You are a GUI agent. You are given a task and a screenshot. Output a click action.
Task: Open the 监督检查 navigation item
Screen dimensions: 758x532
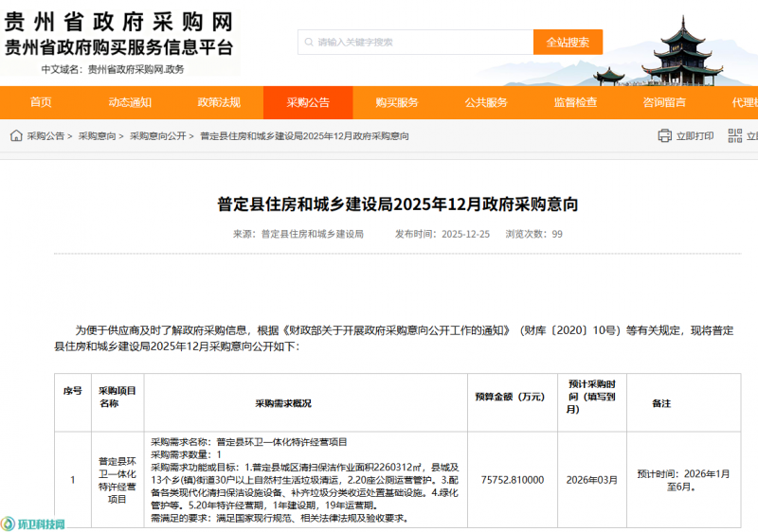(575, 103)
